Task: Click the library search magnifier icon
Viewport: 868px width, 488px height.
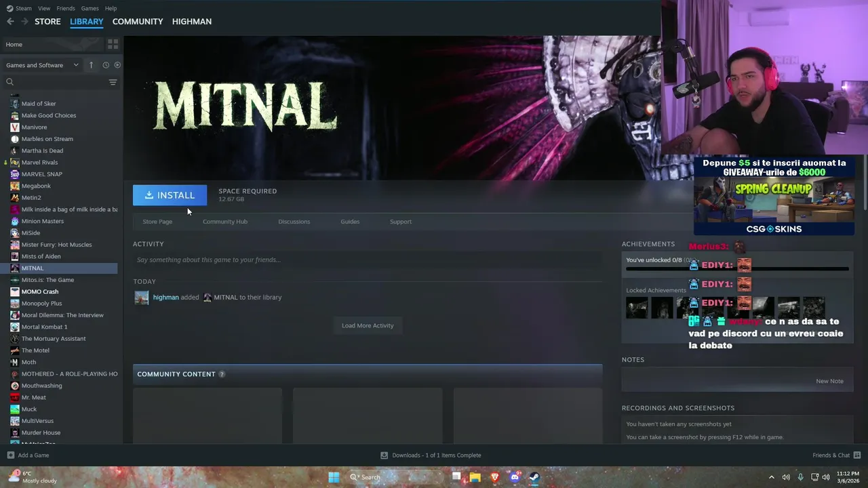Action: pos(10,82)
